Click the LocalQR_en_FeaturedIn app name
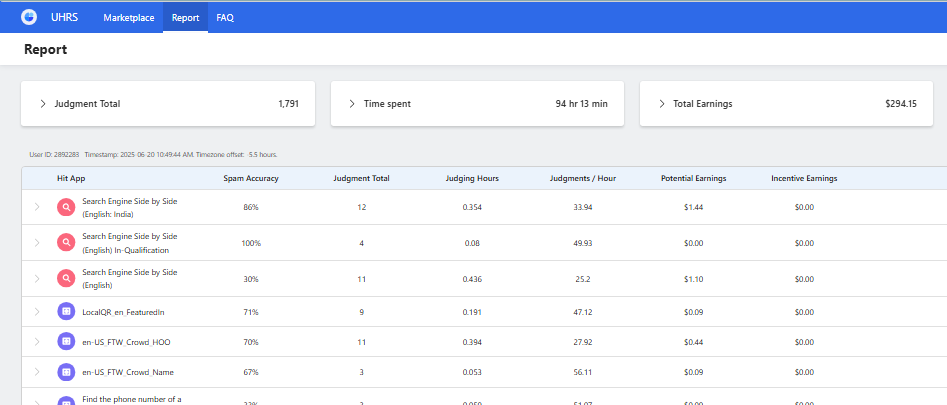This screenshot has height=405, width=947. pos(123,312)
